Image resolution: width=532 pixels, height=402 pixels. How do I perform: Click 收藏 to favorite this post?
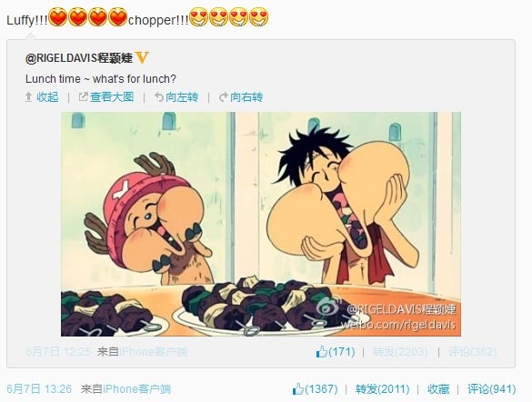click(438, 388)
